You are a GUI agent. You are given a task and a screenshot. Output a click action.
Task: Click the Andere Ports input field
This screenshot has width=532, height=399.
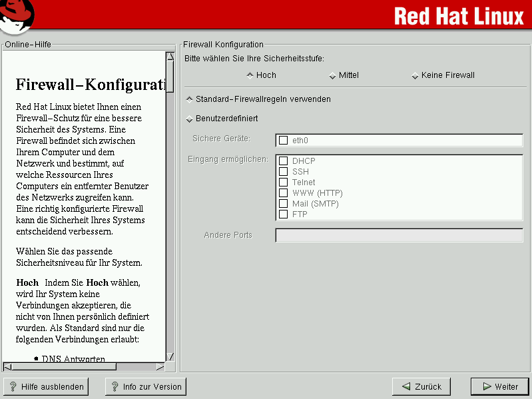click(399, 235)
